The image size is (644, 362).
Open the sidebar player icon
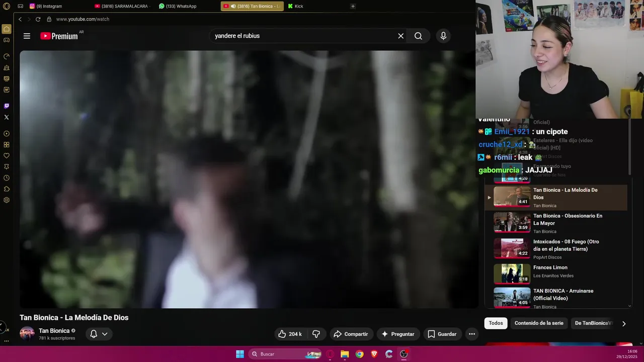point(7,134)
